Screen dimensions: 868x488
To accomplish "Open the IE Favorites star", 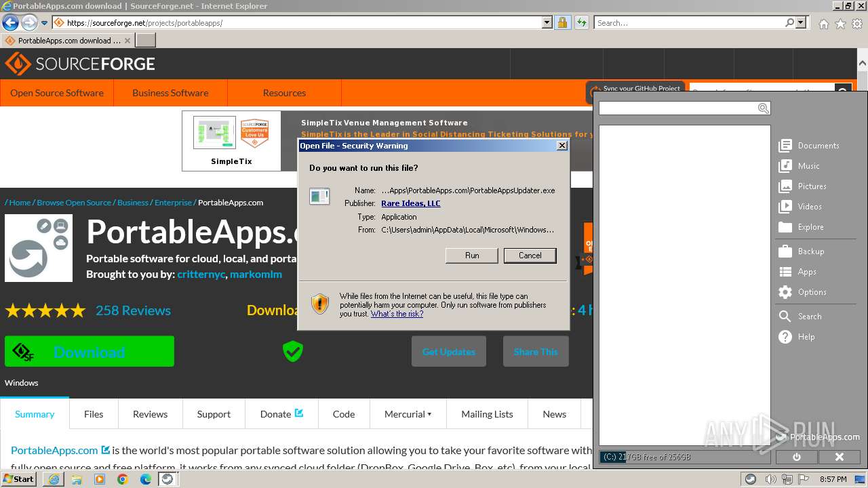I will point(840,24).
